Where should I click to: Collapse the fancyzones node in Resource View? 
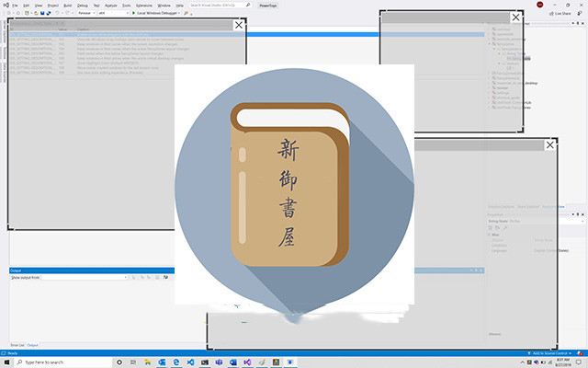[490, 43]
